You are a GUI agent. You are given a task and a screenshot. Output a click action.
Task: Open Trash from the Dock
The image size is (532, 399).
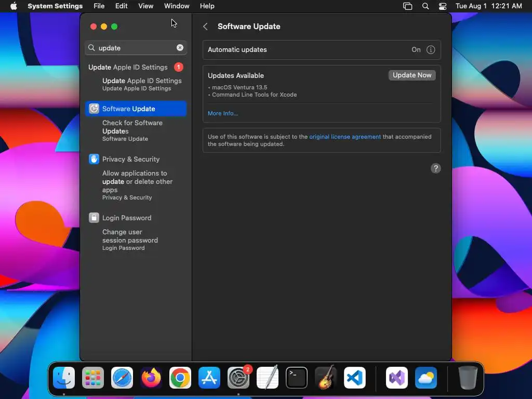tap(468, 378)
